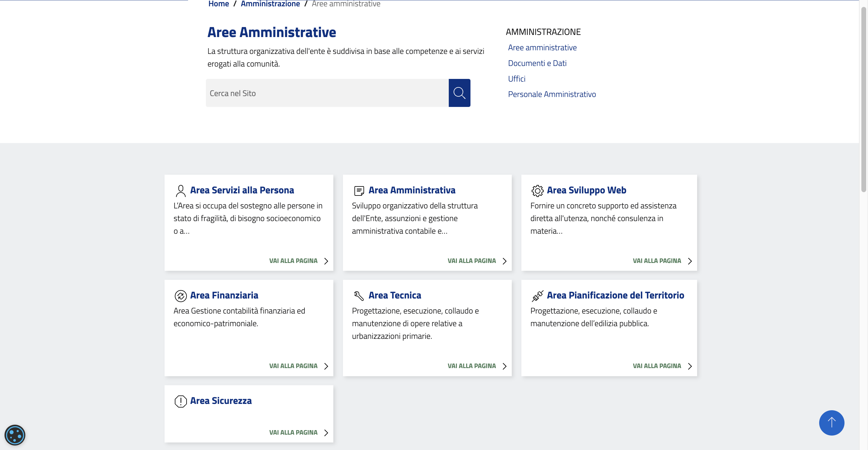This screenshot has width=868, height=450.
Task: Click the person icon beside Area Servizi alla Persona
Action: (181, 191)
